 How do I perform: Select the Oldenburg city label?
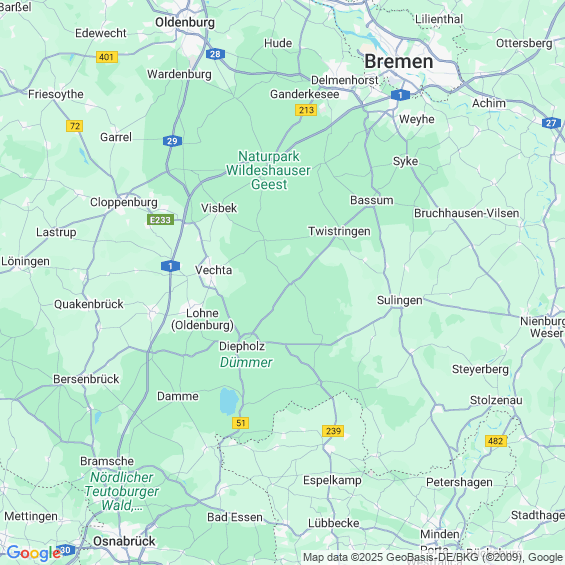click(185, 22)
